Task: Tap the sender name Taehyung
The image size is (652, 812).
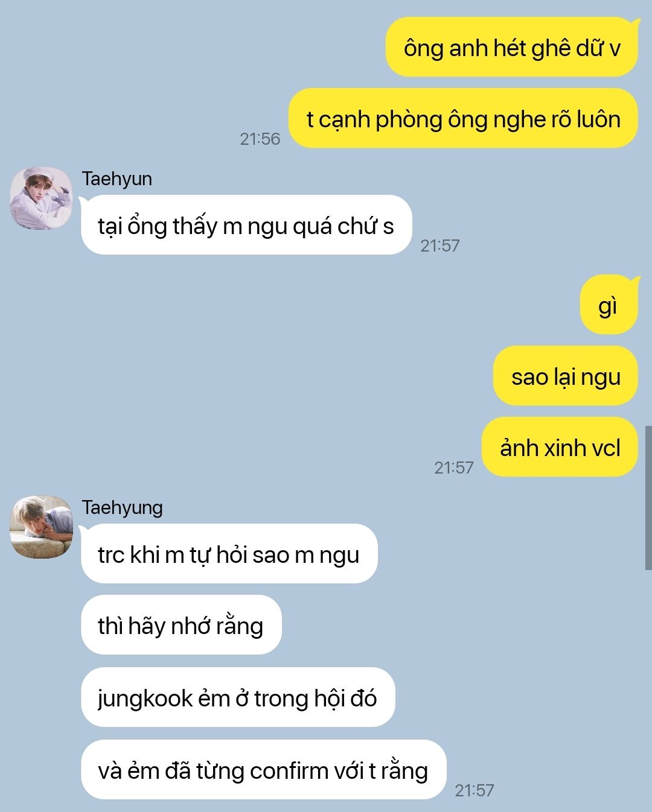Action: [122, 508]
